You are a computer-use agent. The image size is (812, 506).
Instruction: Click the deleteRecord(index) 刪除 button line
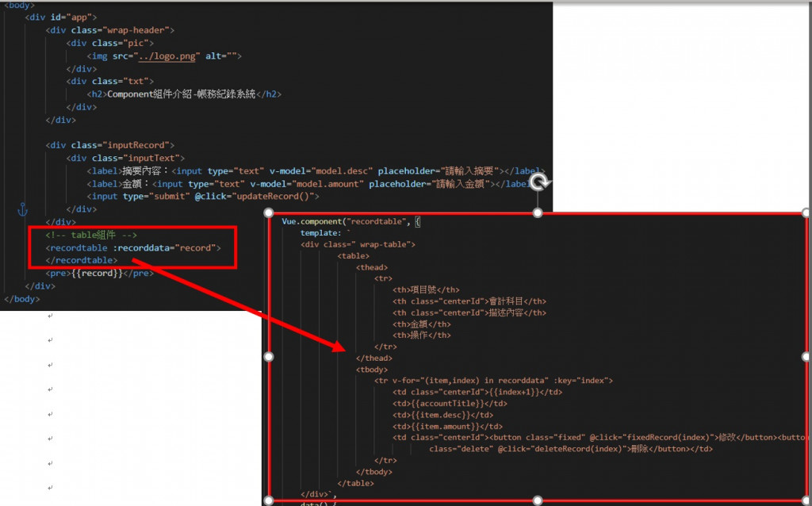point(571,449)
